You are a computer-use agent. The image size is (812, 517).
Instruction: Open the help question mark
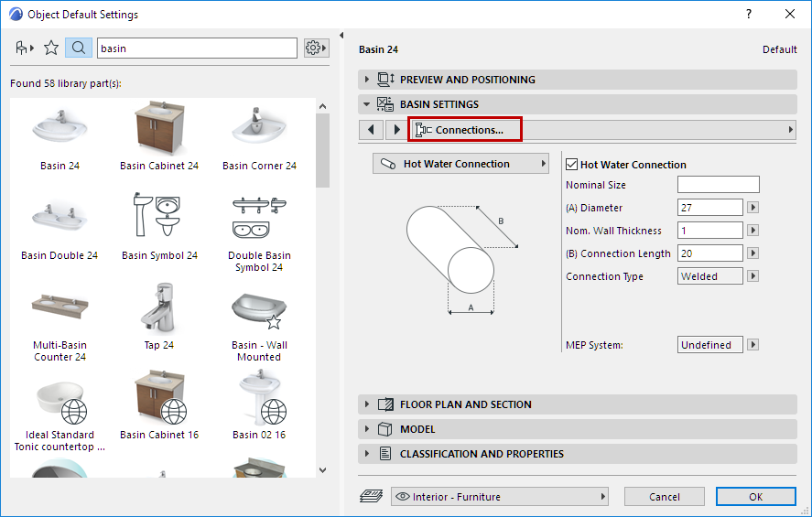(x=749, y=14)
